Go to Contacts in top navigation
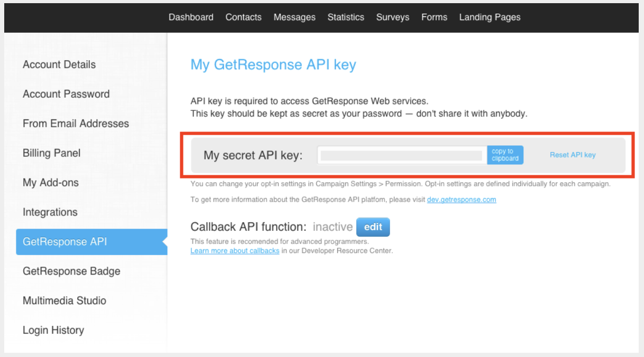 (243, 17)
